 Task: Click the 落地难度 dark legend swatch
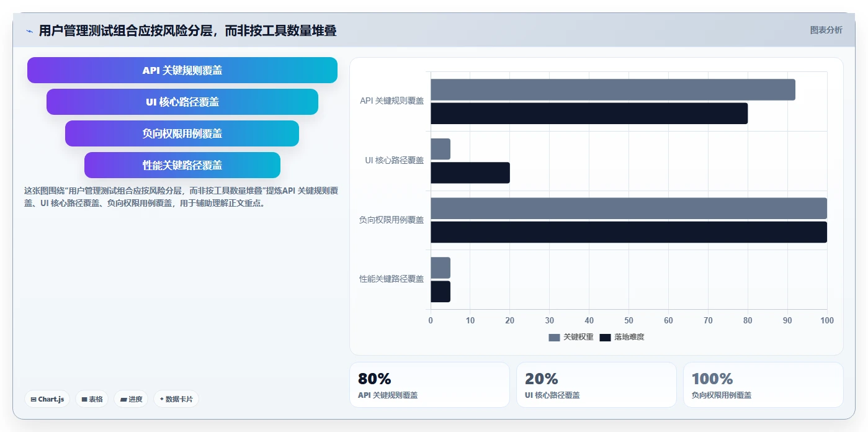click(x=605, y=337)
